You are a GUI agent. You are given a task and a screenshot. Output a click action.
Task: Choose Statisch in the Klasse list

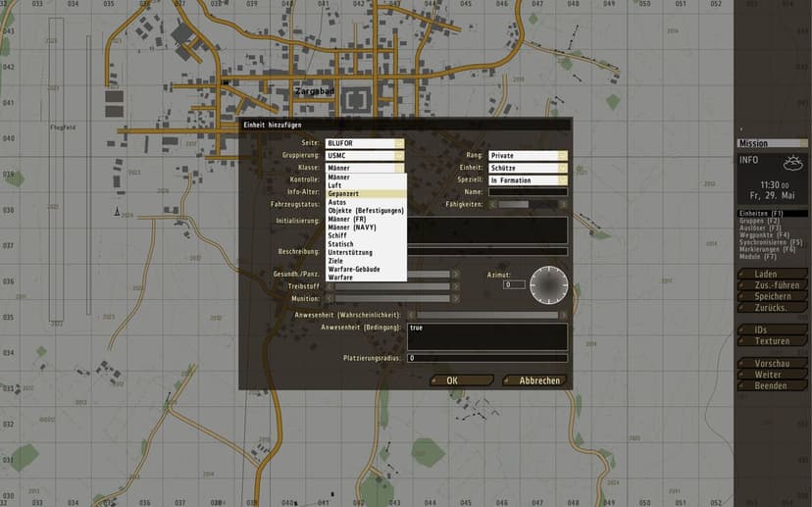tap(366, 244)
